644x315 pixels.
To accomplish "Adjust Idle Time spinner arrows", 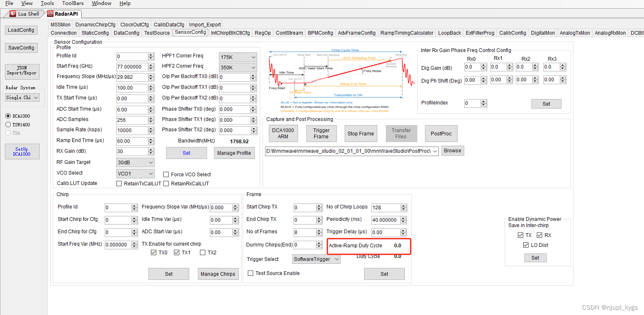I will [x=151, y=88].
